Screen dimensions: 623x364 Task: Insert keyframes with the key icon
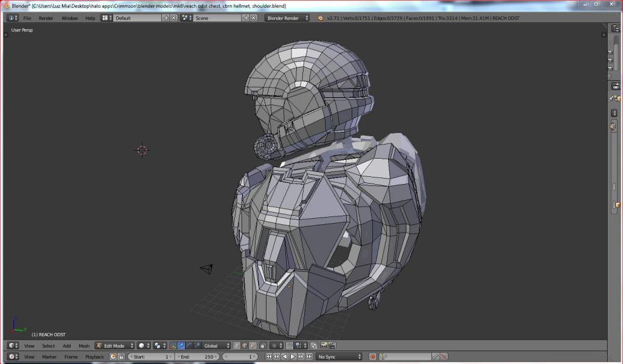pos(436,357)
